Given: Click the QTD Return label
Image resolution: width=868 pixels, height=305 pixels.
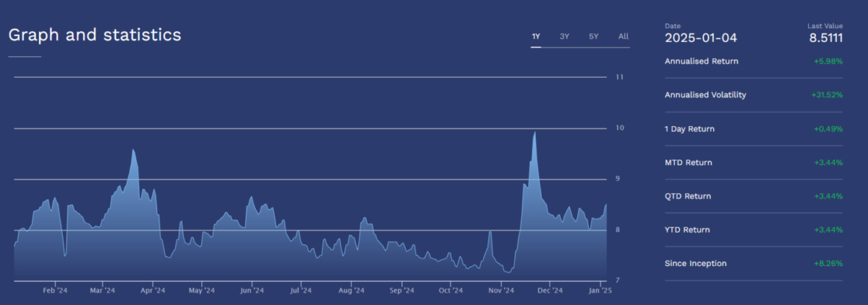Looking at the screenshot, I should 688,196.
